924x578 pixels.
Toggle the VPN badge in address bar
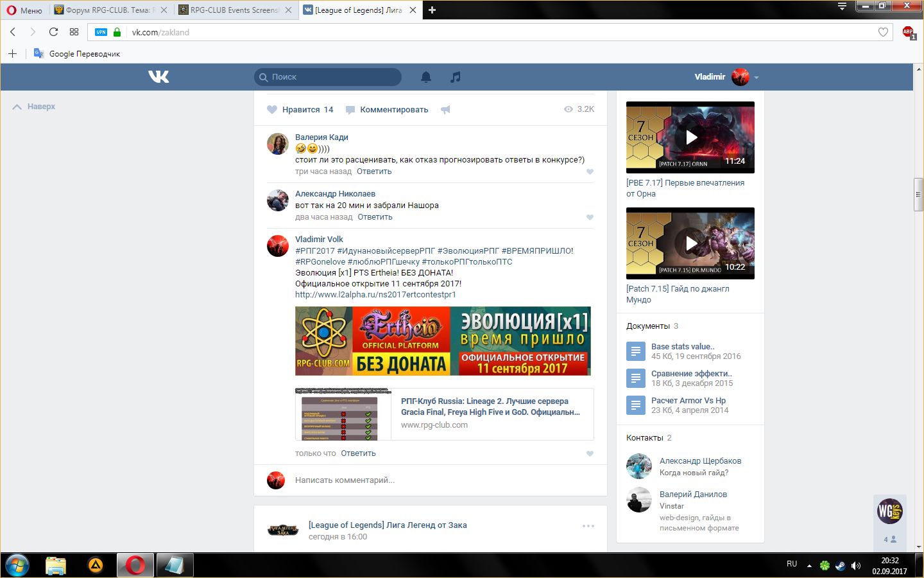click(101, 32)
